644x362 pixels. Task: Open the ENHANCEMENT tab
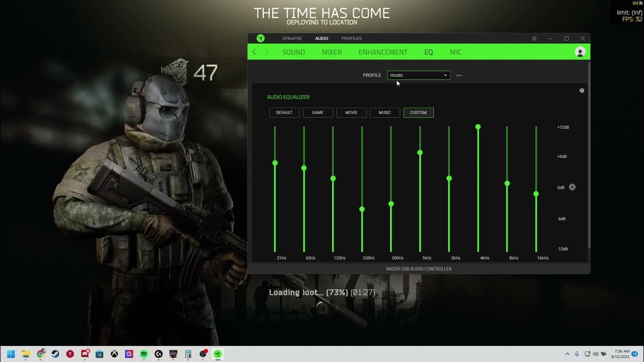point(383,52)
